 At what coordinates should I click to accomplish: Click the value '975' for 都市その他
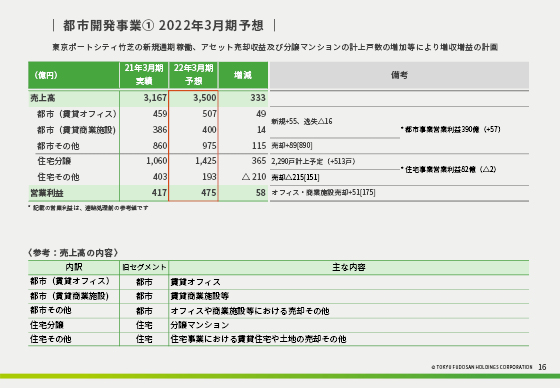point(209,146)
